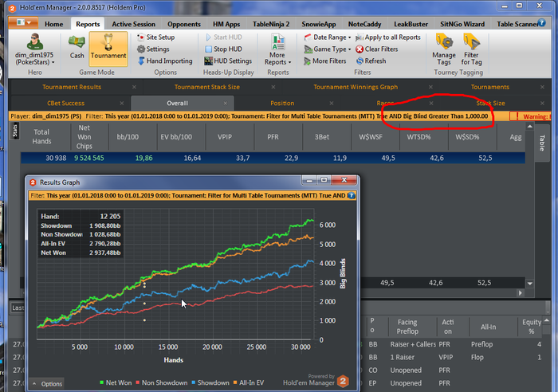Sort by 3Bet column header
Viewport: 558px width, 392px height.
click(322, 136)
